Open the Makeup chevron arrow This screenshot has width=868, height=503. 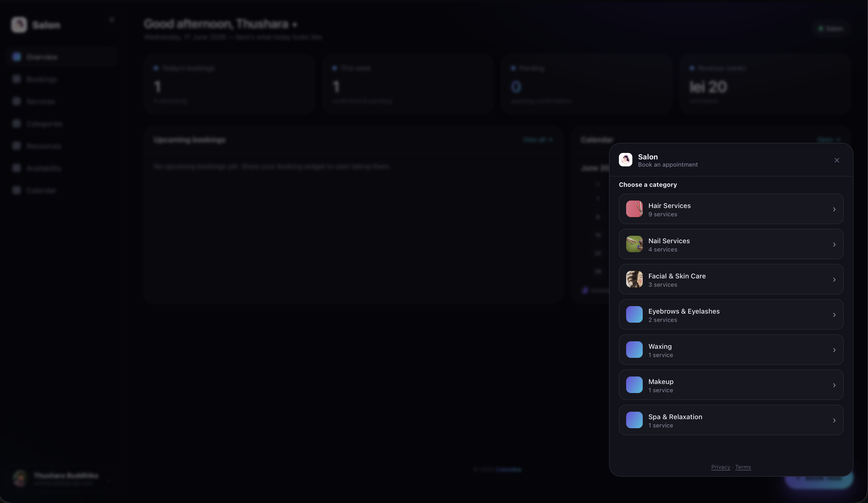coord(834,385)
